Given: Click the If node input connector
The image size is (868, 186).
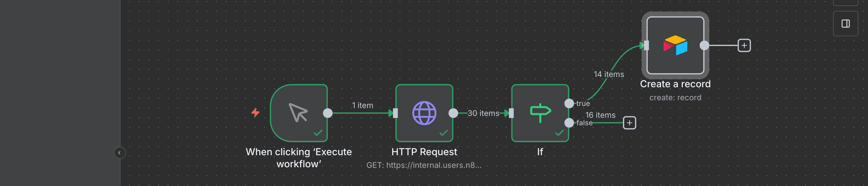Looking at the screenshot, I should pos(511,113).
